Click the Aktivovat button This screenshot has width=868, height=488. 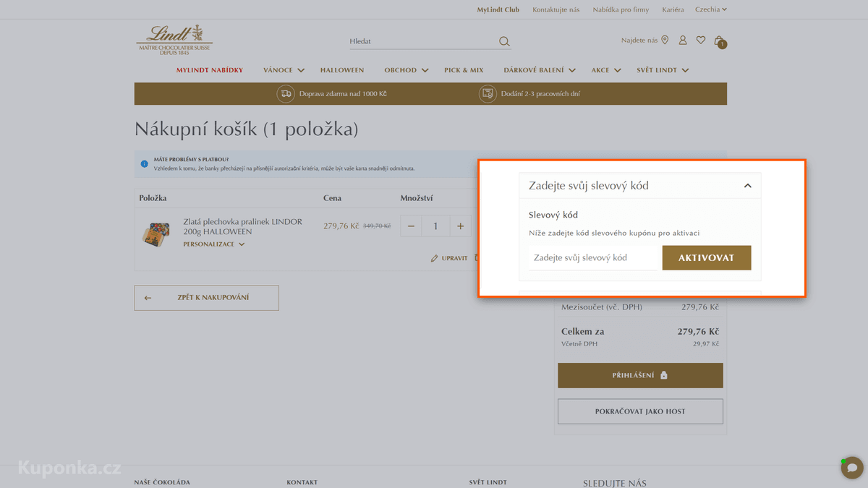click(707, 258)
